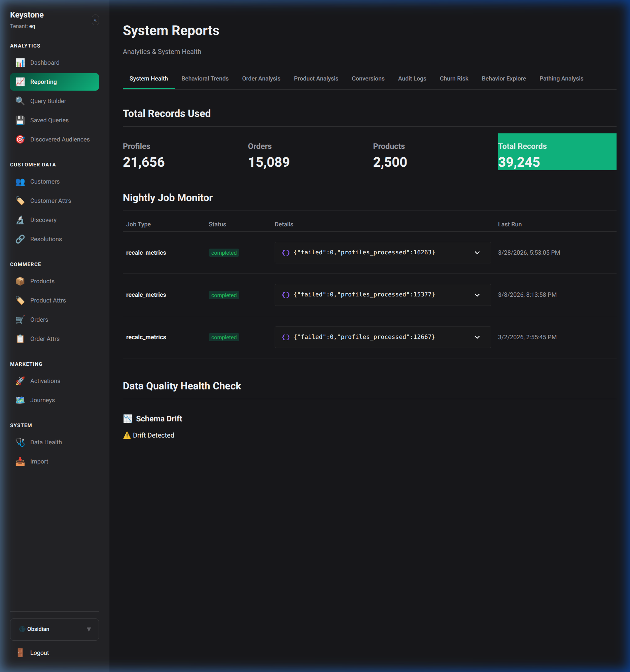Click the Drift Detected warning
Screen dimensions: 630x672
click(149, 435)
